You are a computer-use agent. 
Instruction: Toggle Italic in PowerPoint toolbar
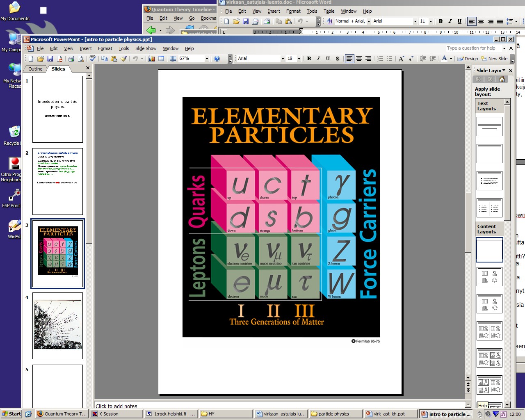pyautogui.click(x=318, y=59)
